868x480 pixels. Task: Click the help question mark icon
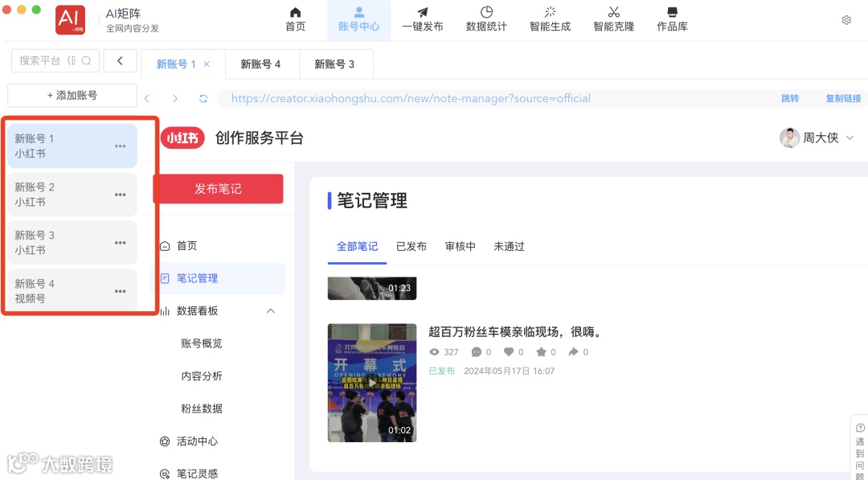860,428
